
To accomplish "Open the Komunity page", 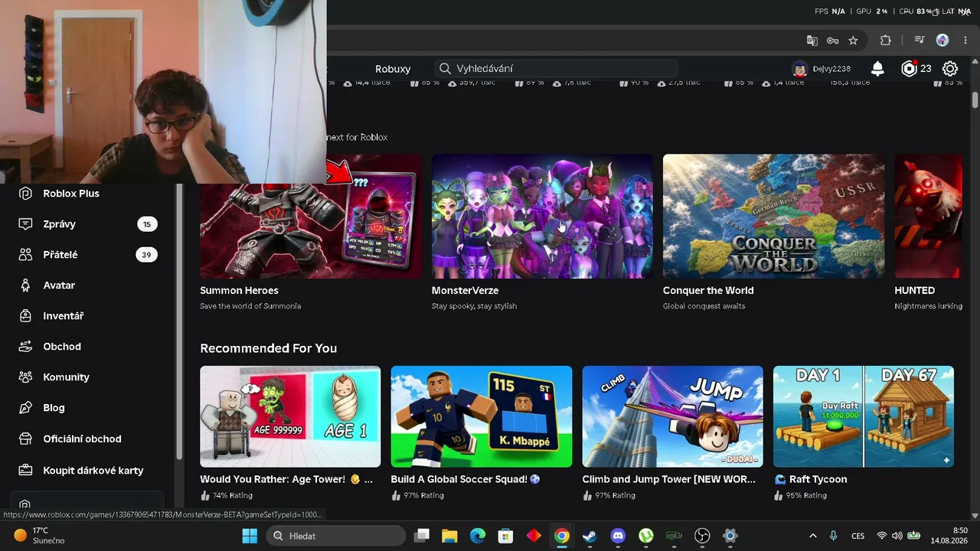I will 66,377.
